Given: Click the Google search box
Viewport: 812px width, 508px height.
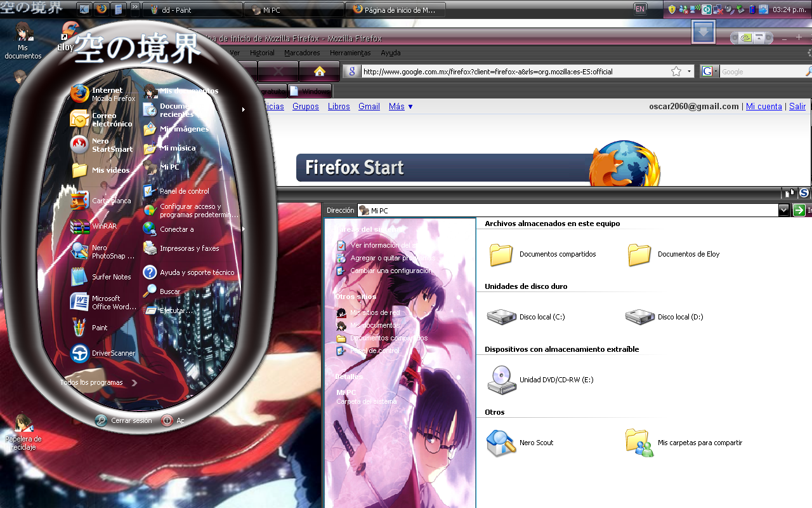Looking at the screenshot, I should (761, 72).
